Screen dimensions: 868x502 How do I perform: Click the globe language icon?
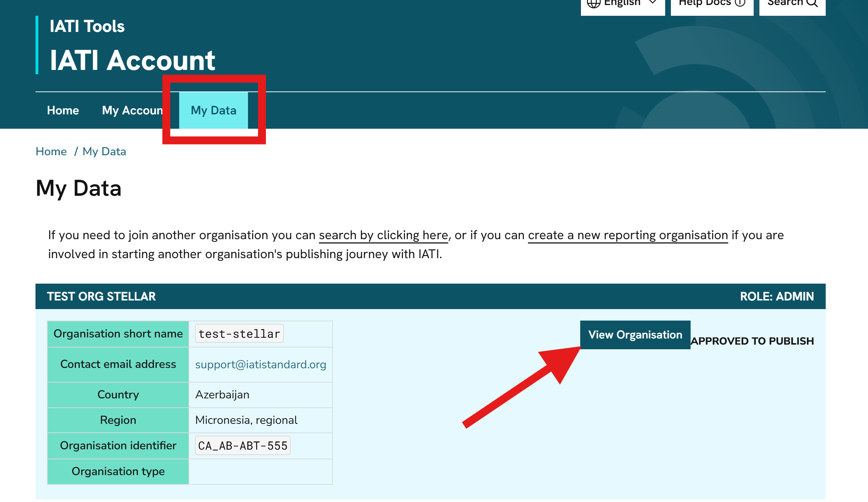(x=593, y=3)
